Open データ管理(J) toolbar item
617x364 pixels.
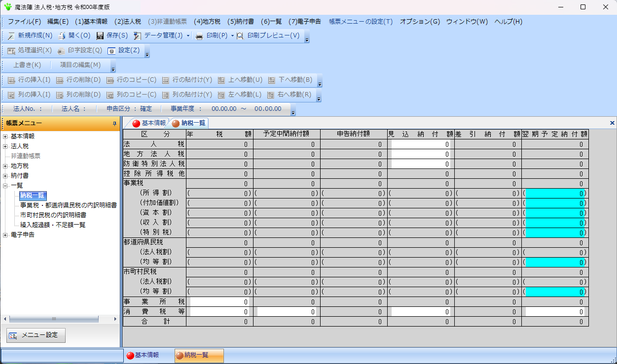158,36
